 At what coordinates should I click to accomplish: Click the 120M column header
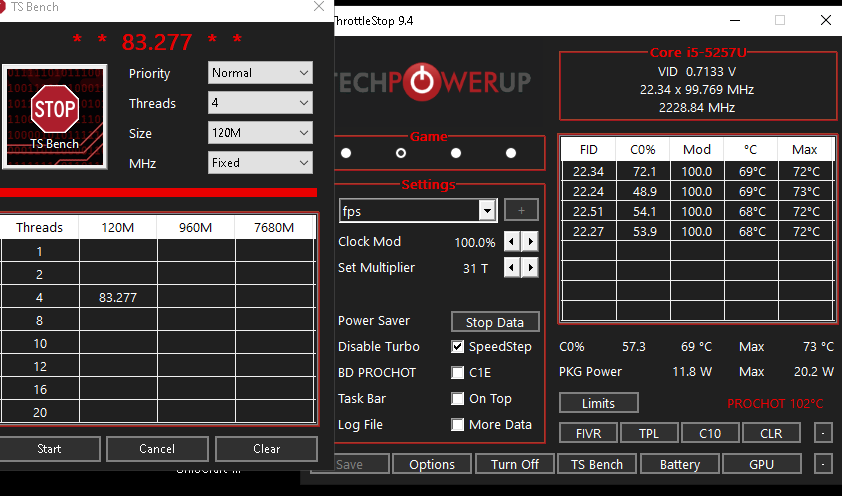click(x=118, y=228)
